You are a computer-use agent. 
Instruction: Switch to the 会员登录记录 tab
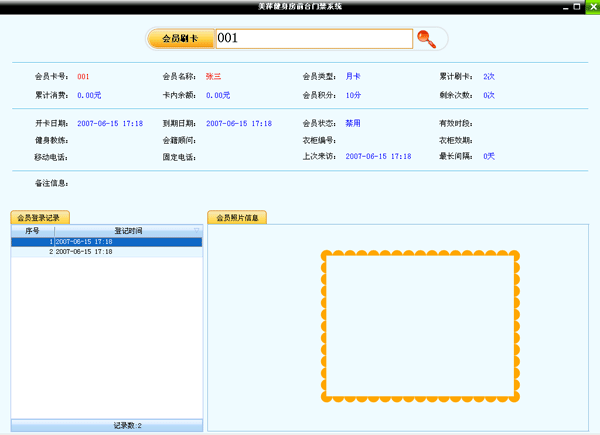coord(39,217)
